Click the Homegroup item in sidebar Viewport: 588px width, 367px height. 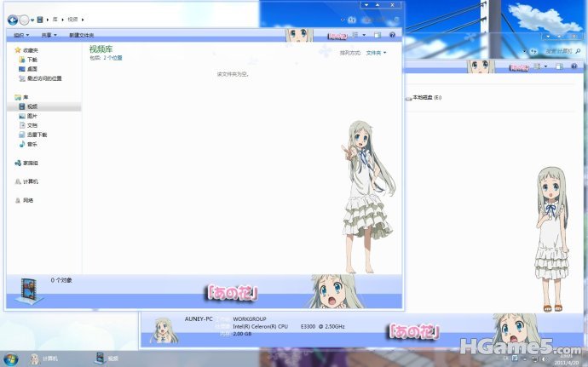pyautogui.click(x=30, y=163)
